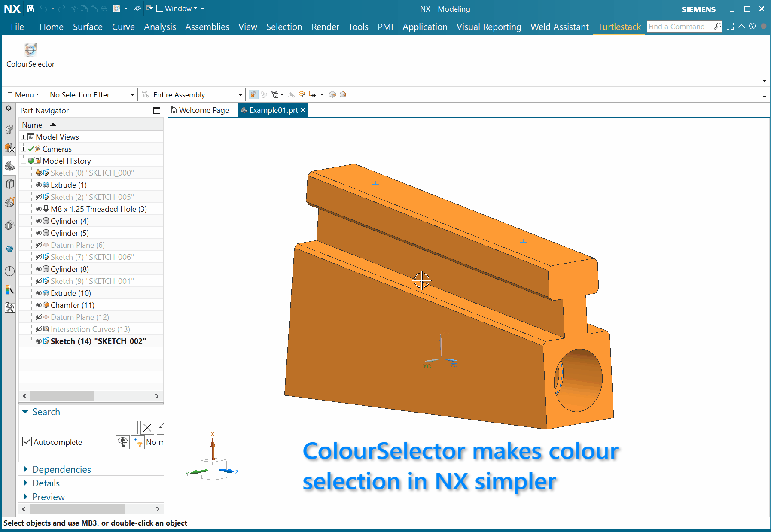Open the Roles tools sidebar tab
The width and height of the screenshot is (771, 532).
pos(9,307)
